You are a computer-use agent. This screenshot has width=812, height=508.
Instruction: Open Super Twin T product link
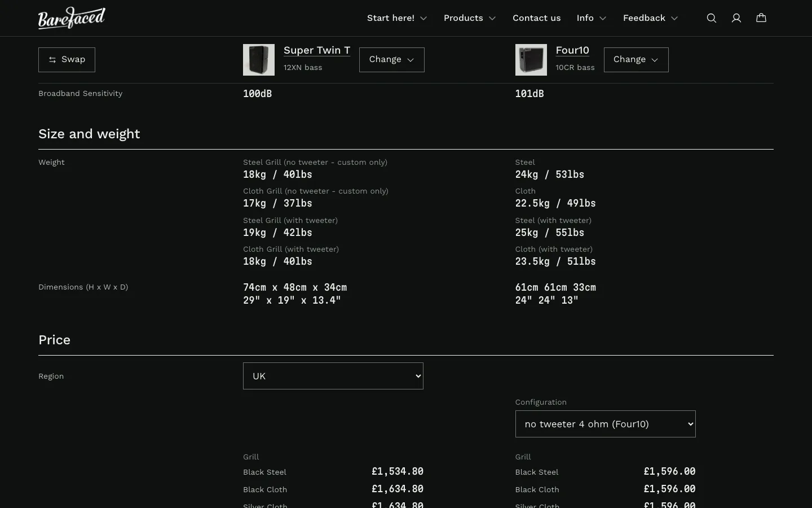[x=317, y=50]
